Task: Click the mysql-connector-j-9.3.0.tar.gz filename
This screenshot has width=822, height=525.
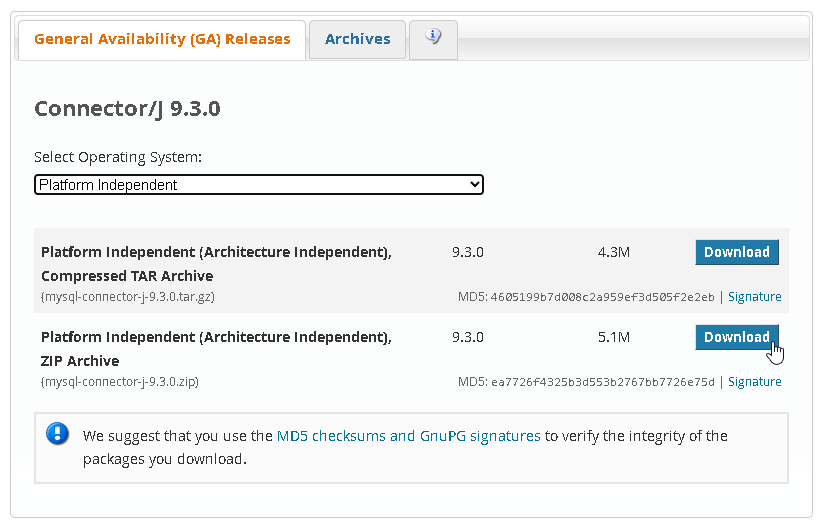Action: coord(128,297)
